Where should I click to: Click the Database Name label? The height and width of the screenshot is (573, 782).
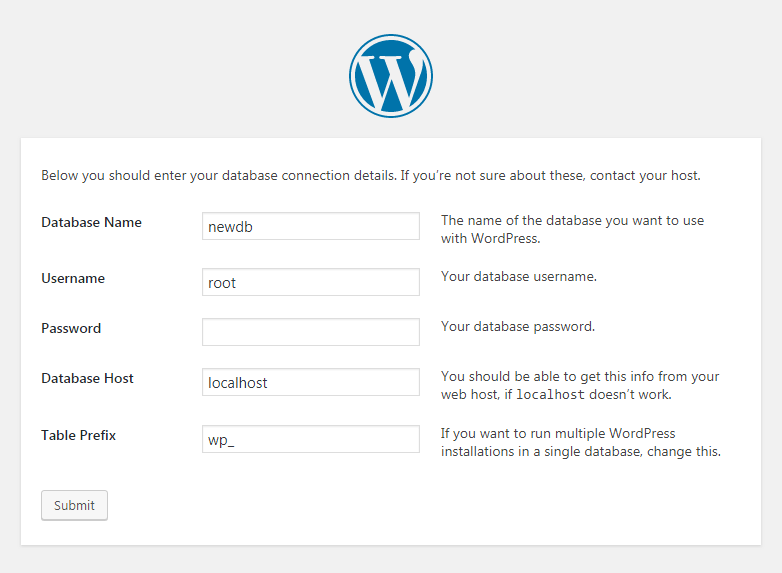click(91, 222)
